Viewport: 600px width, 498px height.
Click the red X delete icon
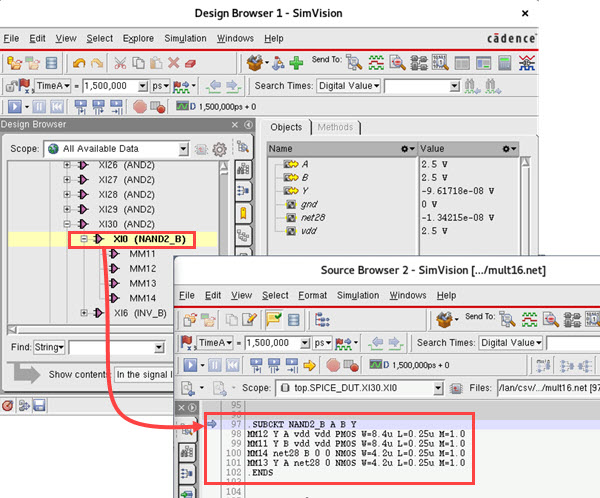[x=174, y=63]
